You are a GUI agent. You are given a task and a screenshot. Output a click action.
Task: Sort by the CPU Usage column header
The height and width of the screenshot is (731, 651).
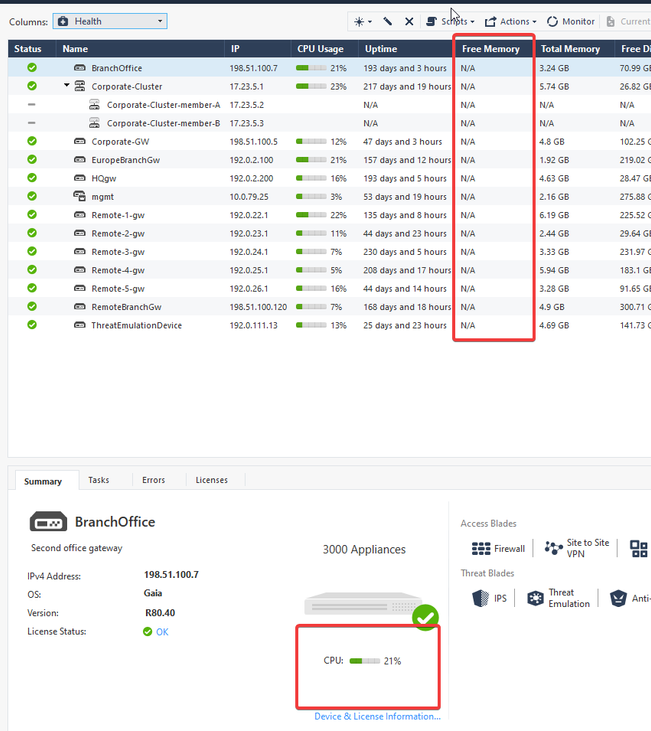pos(320,49)
